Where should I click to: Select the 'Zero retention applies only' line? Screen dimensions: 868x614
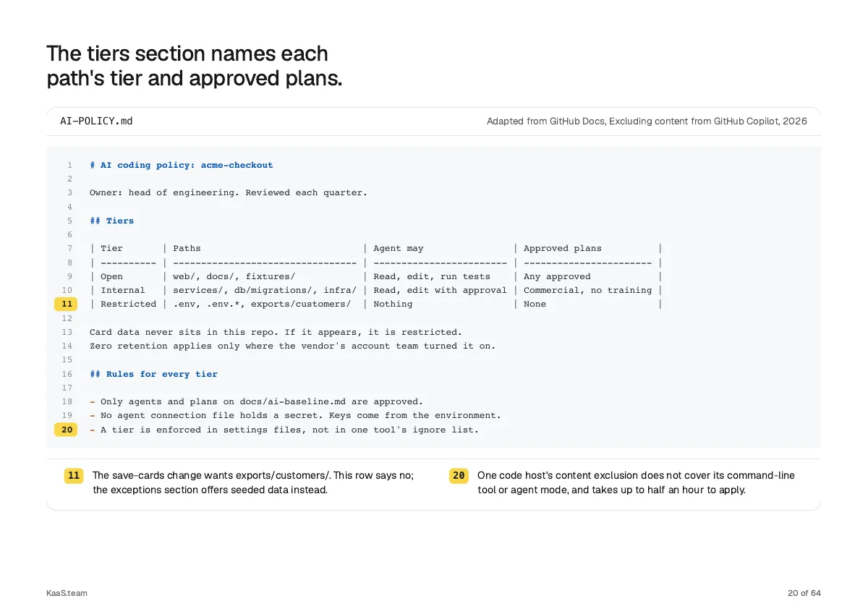tap(293, 346)
